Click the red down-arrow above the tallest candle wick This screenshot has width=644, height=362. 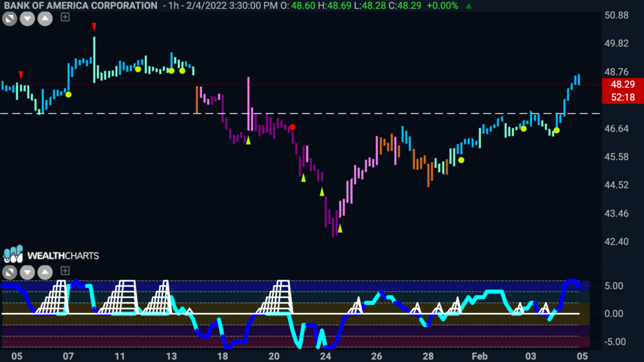[x=94, y=27]
